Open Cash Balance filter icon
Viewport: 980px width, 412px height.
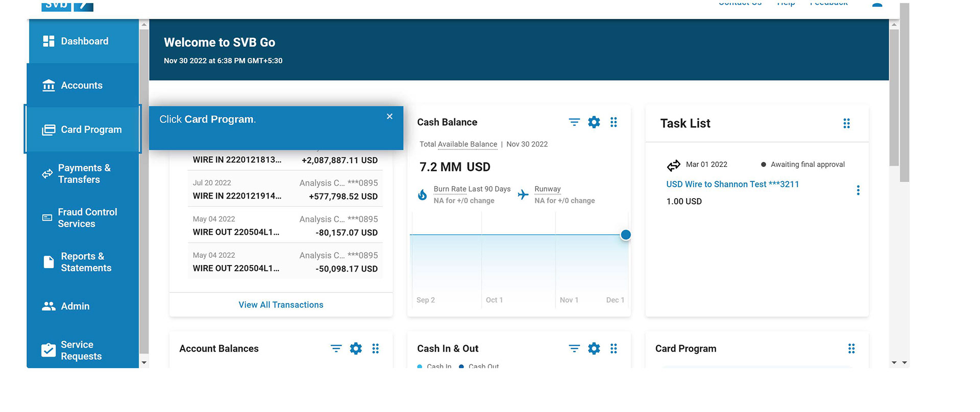tap(574, 122)
